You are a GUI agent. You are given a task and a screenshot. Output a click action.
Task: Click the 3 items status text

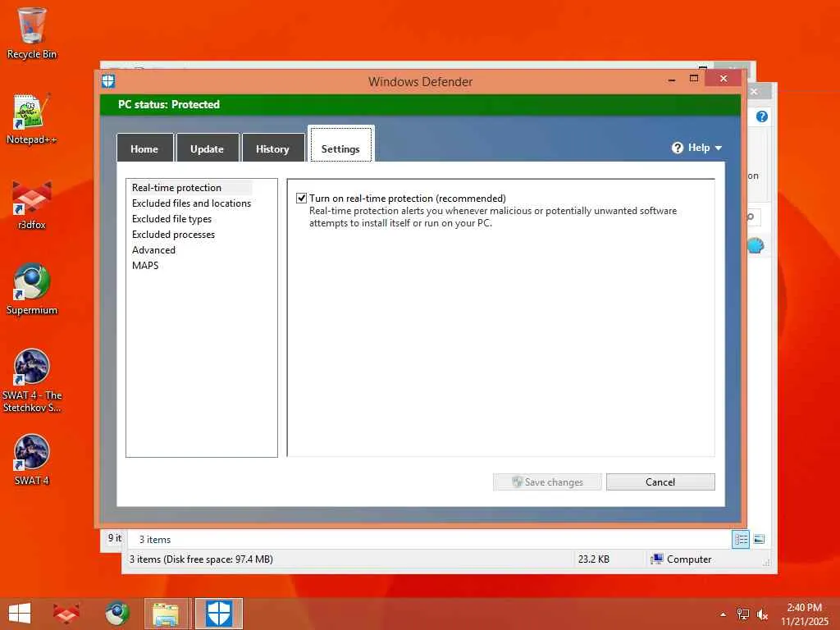tap(155, 540)
